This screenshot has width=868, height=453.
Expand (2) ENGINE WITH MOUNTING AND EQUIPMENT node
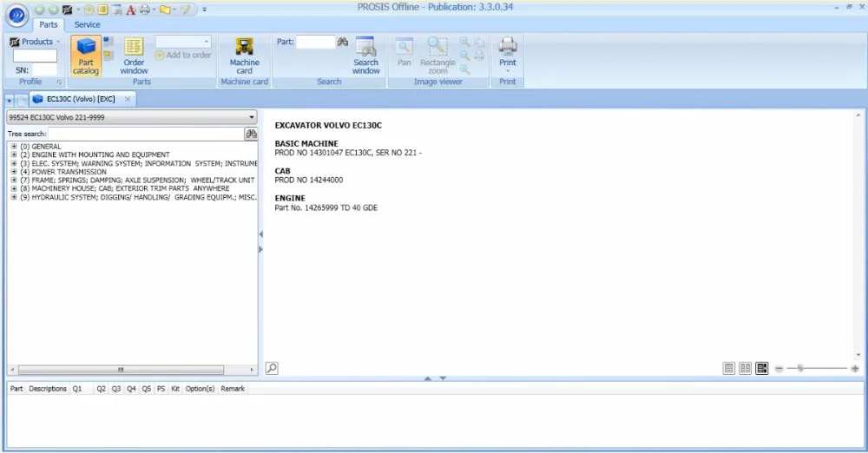[x=14, y=155]
